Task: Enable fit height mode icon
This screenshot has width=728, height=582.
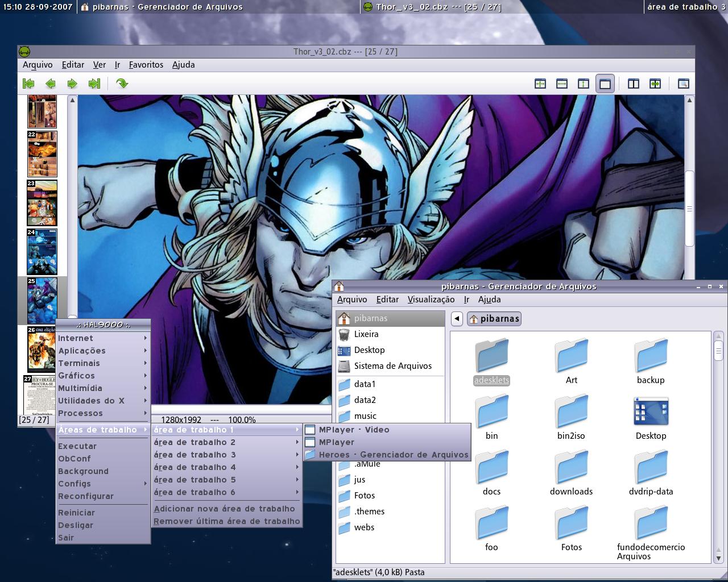Action: [x=584, y=84]
